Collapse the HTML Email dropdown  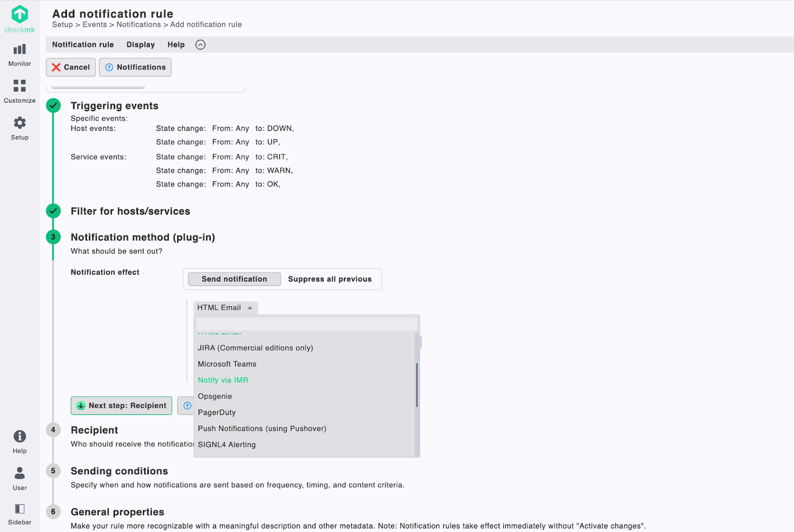point(226,307)
